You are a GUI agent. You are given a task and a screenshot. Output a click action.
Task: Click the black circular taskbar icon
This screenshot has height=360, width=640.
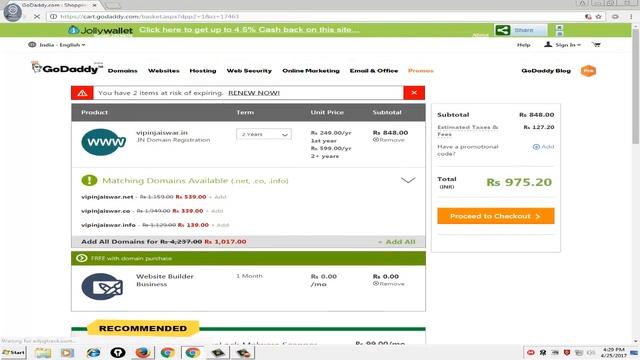pos(118,352)
